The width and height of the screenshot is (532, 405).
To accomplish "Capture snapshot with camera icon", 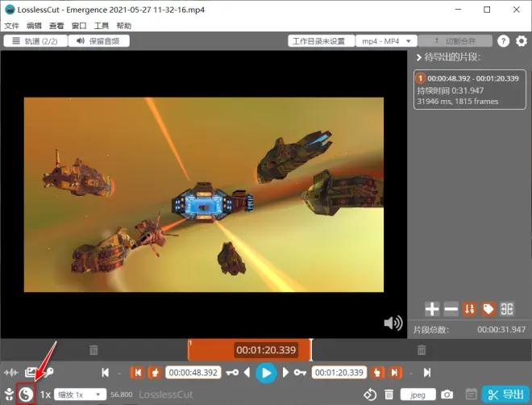I will click(447, 395).
